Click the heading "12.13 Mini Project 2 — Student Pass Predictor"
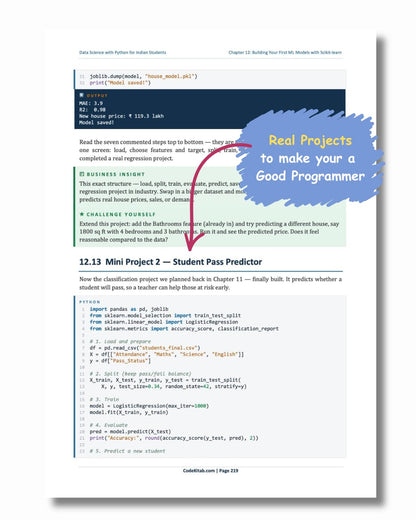This screenshot has width=416, height=520. tap(170, 262)
